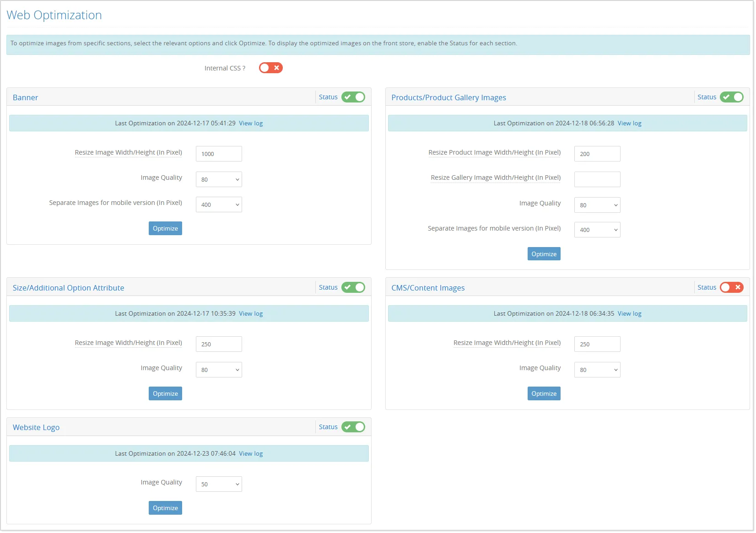Focus empty Resize Gallery Image field
Image resolution: width=756 pixels, height=533 pixels.
597,179
